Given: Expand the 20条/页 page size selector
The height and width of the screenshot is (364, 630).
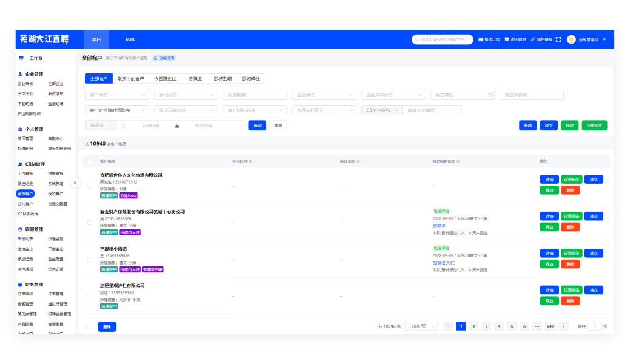Looking at the screenshot, I should tap(421, 326).
